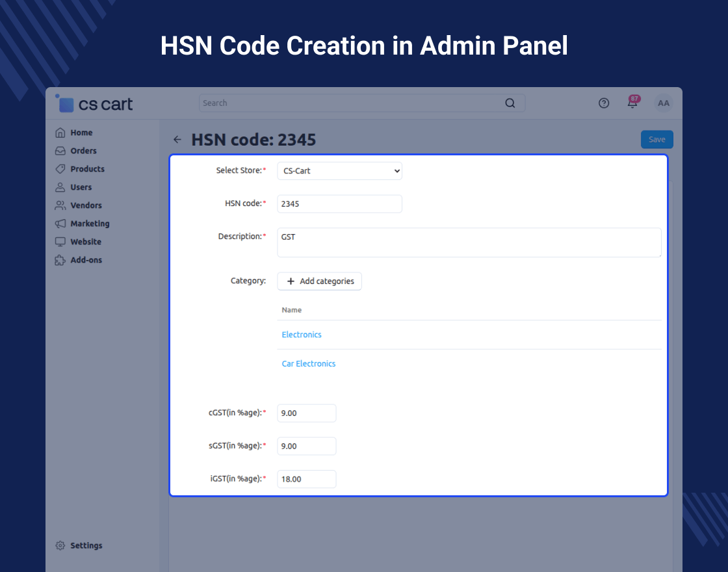Go to Orders in the sidebar
This screenshot has height=572, width=728.
[75, 151]
